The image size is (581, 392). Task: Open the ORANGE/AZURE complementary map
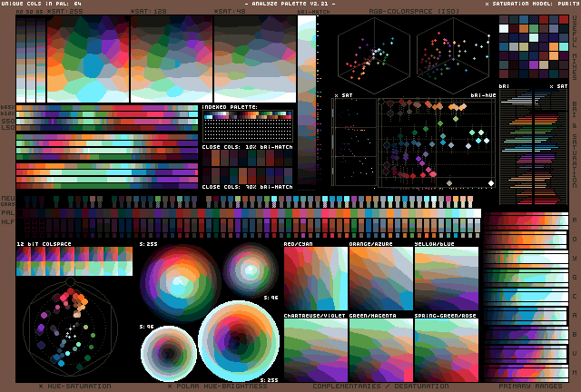381,279
